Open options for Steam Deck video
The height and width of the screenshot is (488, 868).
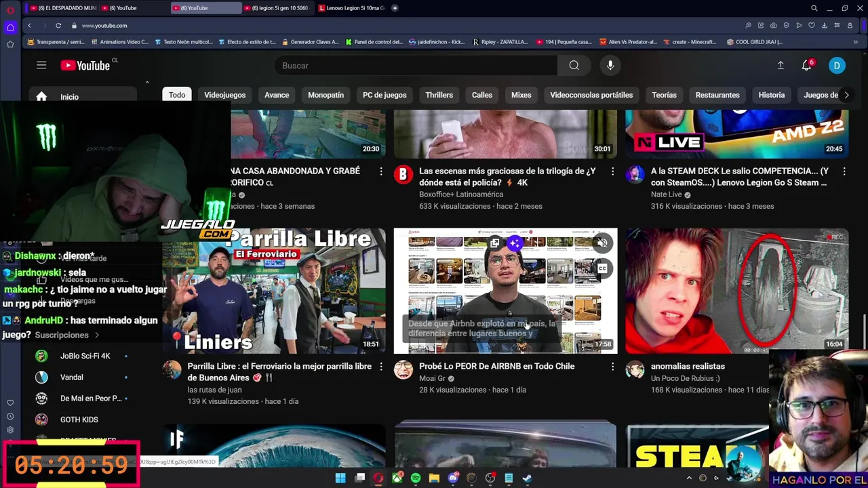click(x=844, y=171)
